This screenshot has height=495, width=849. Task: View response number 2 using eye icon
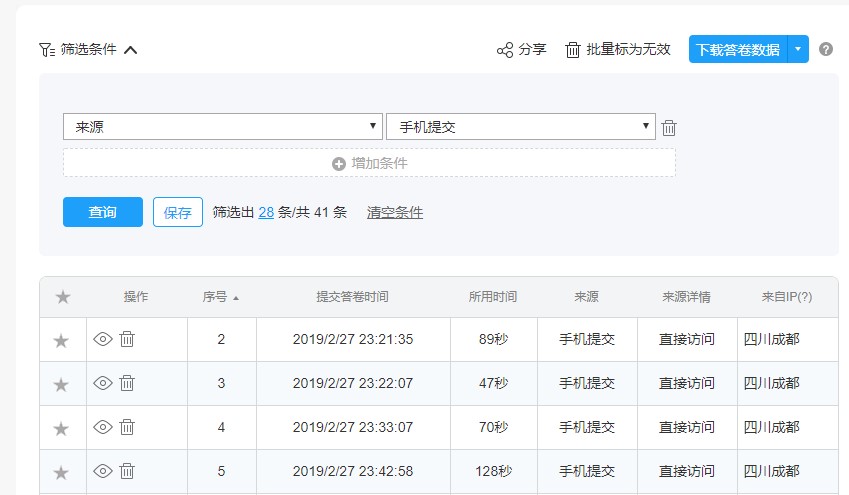pyautogui.click(x=102, y=339)
